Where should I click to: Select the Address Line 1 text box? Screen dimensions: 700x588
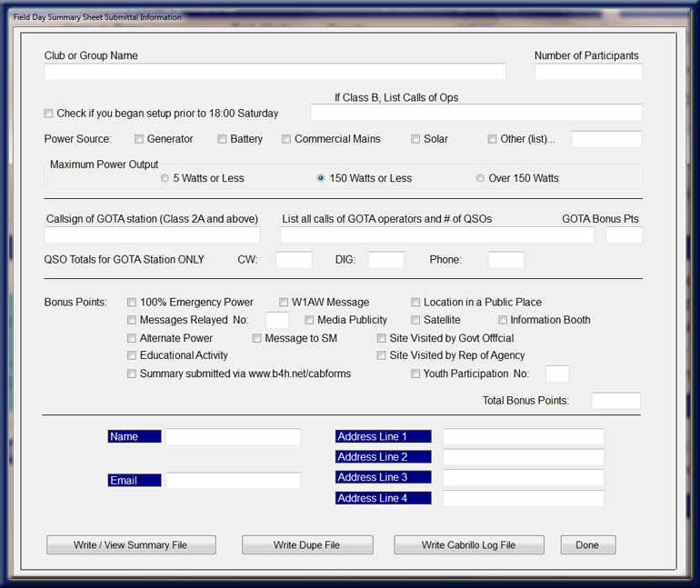click(523, 437)
